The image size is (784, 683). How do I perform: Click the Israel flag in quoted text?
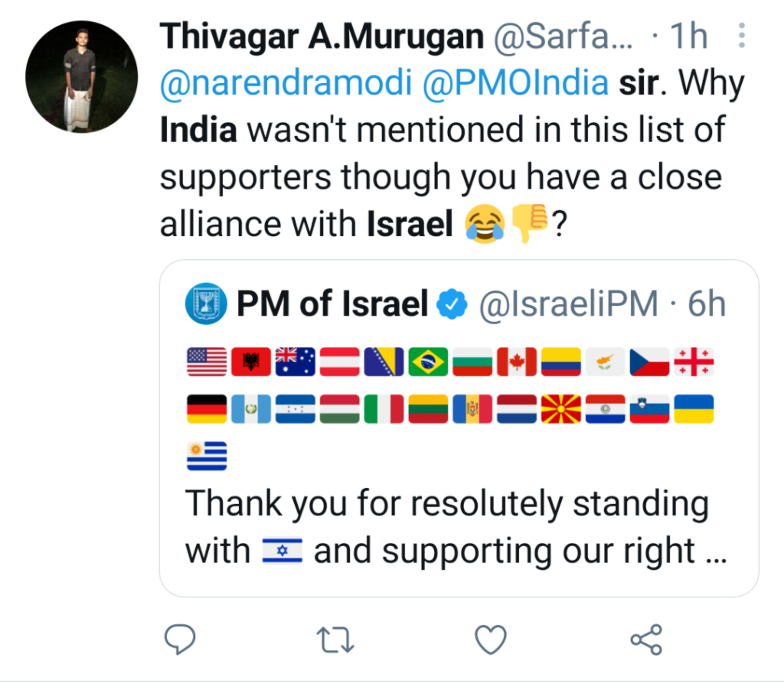[282, 551]
